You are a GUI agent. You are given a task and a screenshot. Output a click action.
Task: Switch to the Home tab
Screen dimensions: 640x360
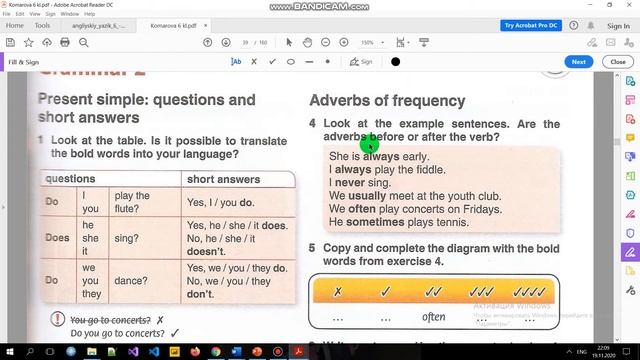pos(15,25)
